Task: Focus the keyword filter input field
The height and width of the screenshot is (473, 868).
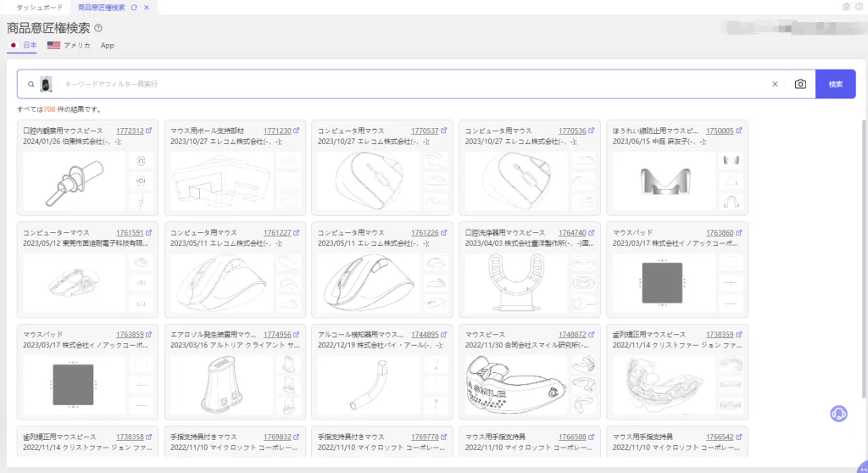Action: [x=413, y=84]
